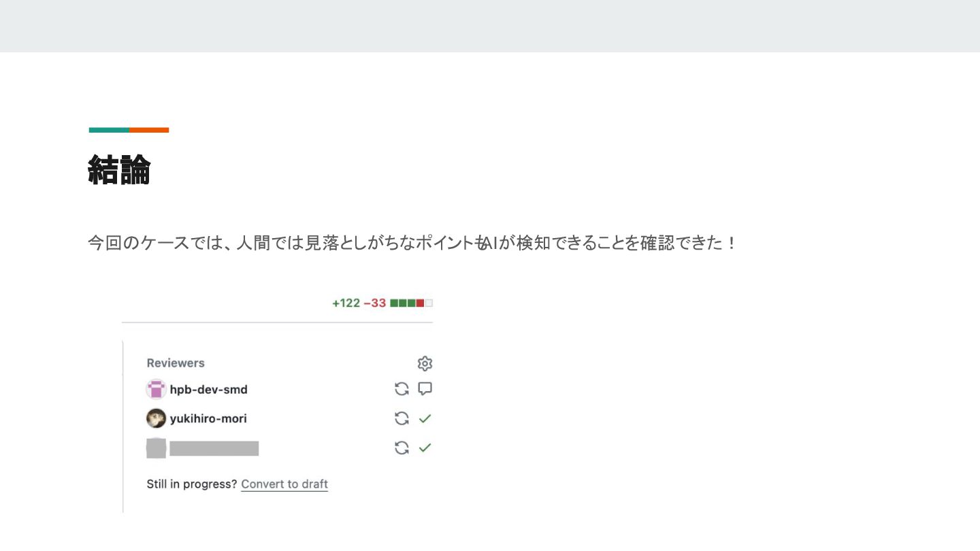Click the hpb-dev-smd pink avatar

click(156, 389)
